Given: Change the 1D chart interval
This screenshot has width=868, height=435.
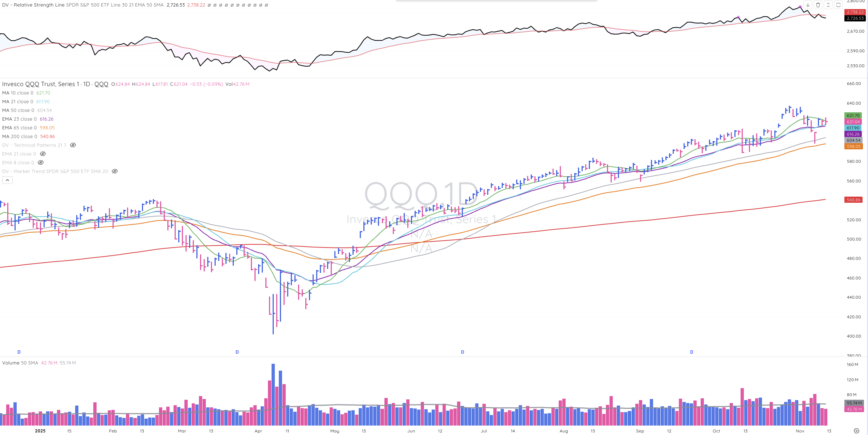Looking at the screenshot, I should point(87,84).
